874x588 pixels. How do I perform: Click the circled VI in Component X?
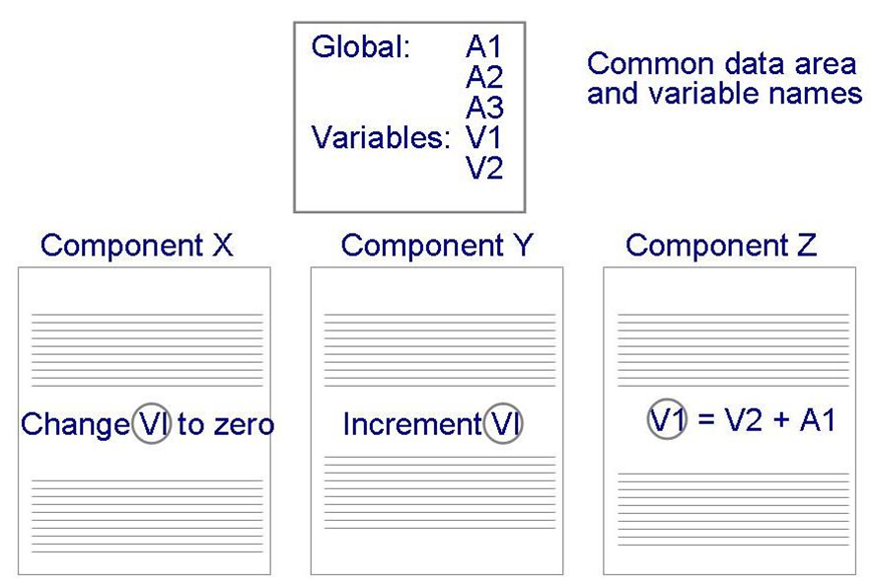pos(152,424)
